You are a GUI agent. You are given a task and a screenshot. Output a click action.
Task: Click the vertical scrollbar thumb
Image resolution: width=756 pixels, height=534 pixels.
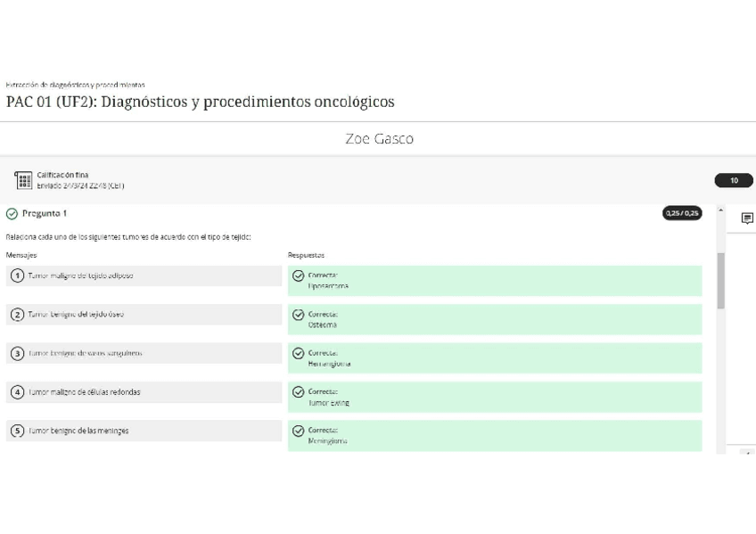[721, 280]
